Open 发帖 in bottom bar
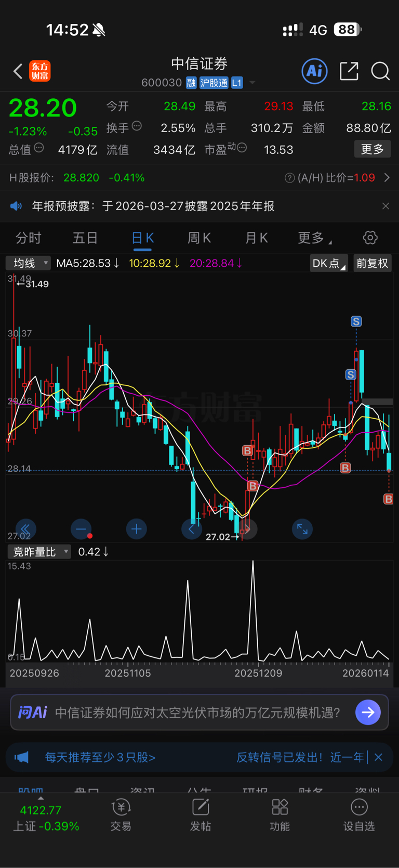Viewport: 399px width, 868px height. 201,815
